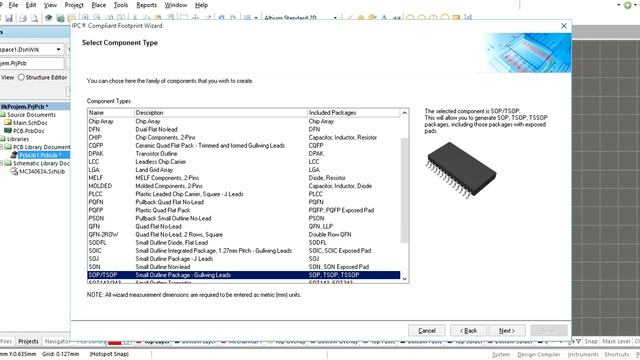Select the Chip Array component type
The image size is (640, 360).
point(244,121)
